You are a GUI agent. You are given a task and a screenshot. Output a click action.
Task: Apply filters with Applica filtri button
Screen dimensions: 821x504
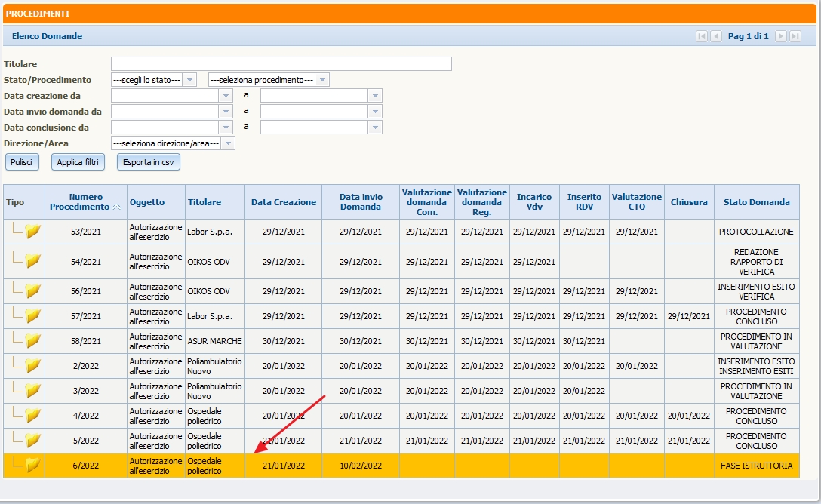pos(78,162)
